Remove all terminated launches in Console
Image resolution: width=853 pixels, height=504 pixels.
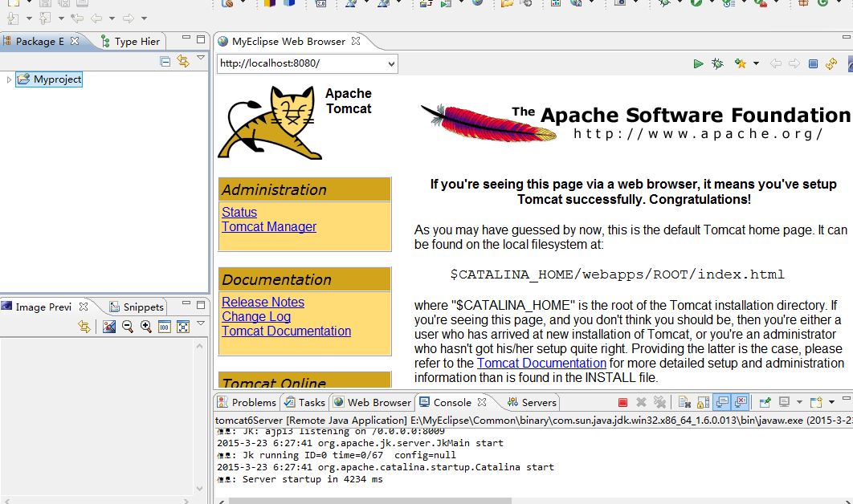click(660, 402)
